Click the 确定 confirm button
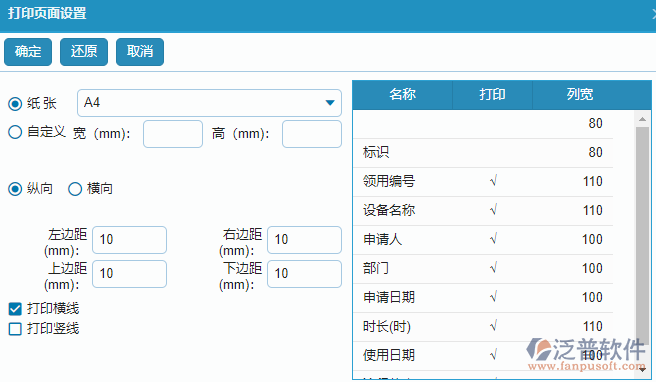656x382 pixels. tap(28, 52)
